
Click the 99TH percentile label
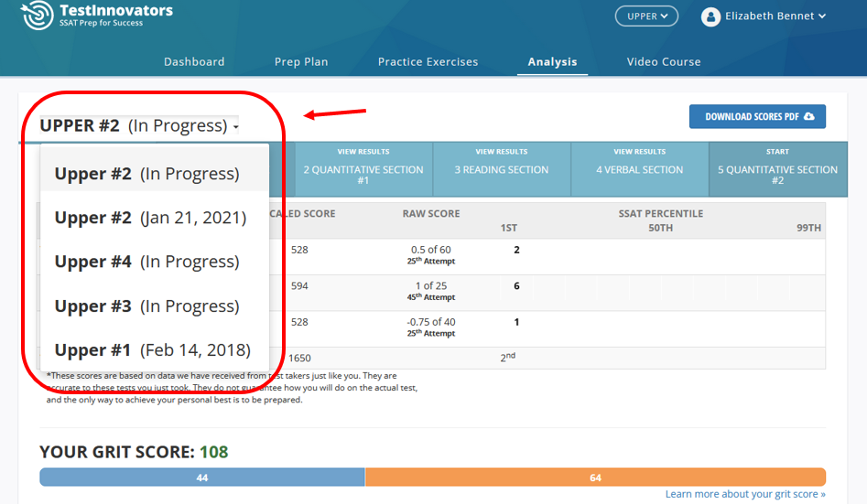coord(808,228)
